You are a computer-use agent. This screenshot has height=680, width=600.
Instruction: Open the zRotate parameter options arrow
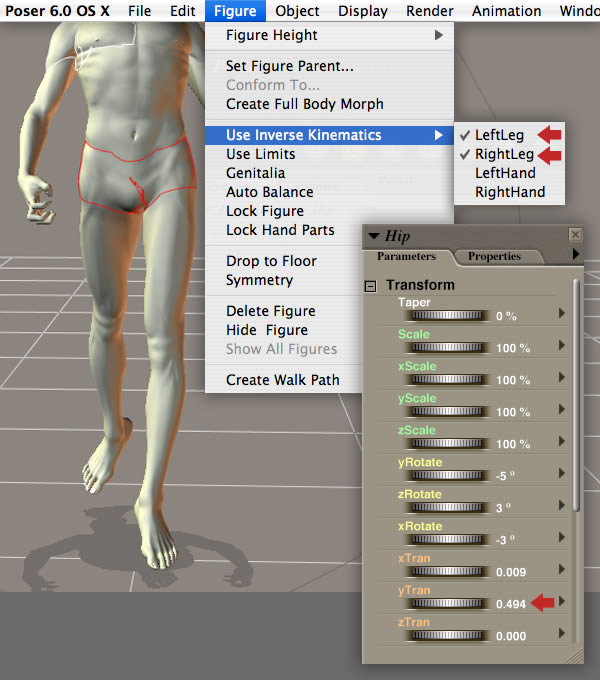[562, 505]
